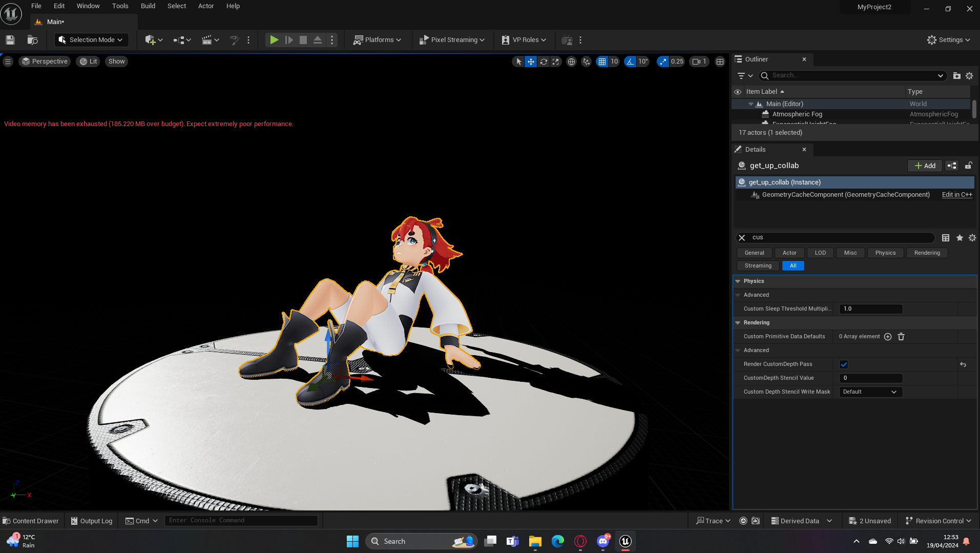Start Play in editor
Screen dimensions: 980x553
pyautogui.click(x=274, y=40)
